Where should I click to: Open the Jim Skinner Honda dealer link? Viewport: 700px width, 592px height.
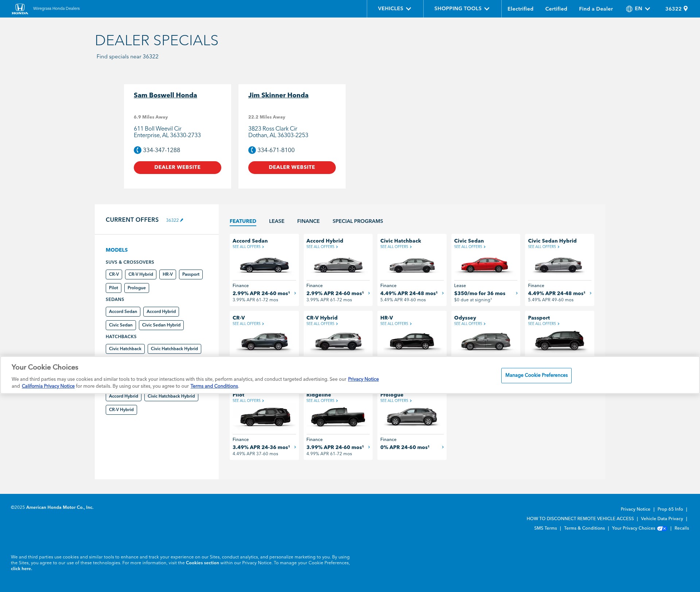[278, 96]
